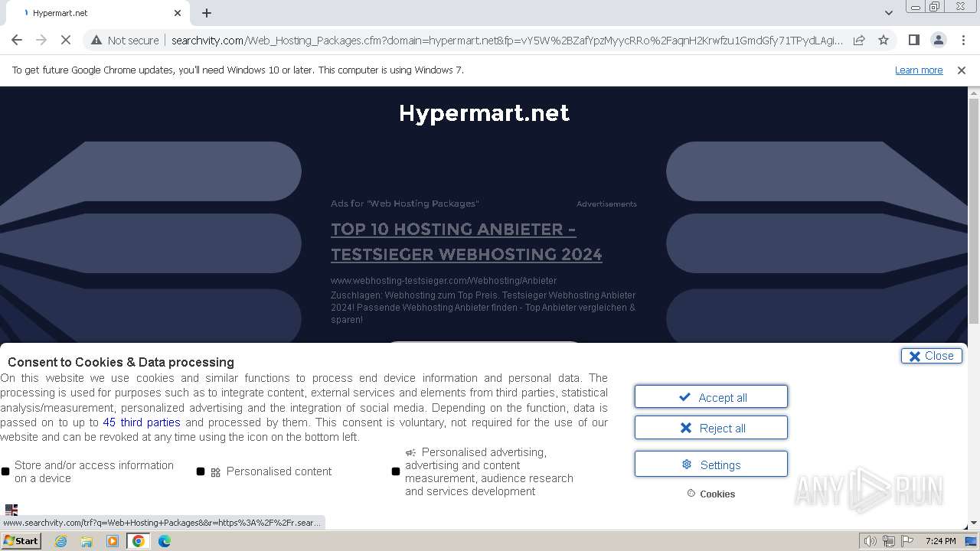
Task: Open the Chrome profile menu
Action: click(938, 40)
